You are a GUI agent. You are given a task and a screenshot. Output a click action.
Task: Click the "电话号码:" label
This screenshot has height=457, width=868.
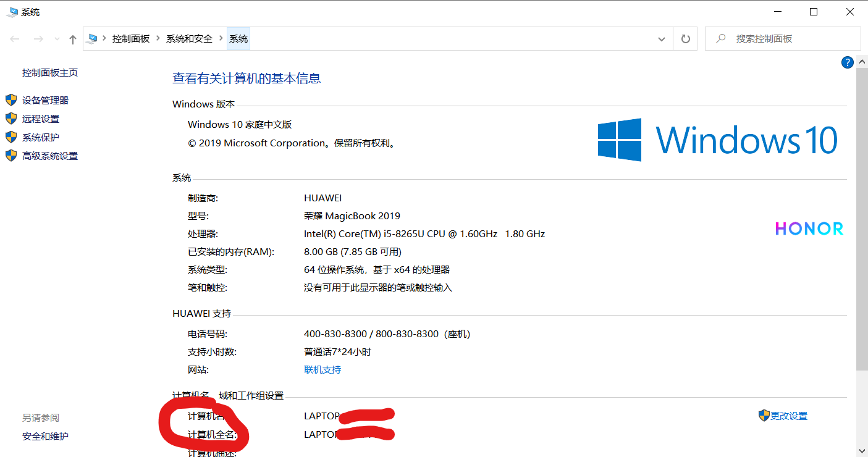(208, 334)
